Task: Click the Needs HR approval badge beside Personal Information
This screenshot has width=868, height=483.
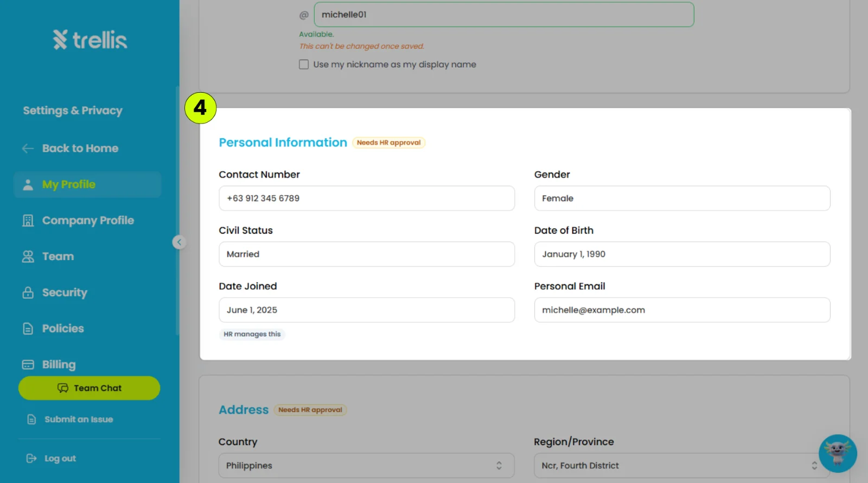Action: 388,143
